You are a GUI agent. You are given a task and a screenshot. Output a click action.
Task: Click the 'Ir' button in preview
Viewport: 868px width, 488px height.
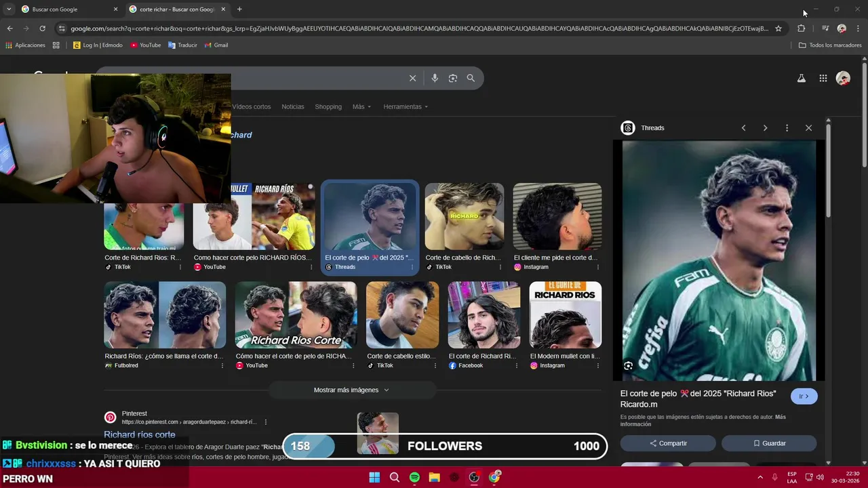click(x=804, y=396)
